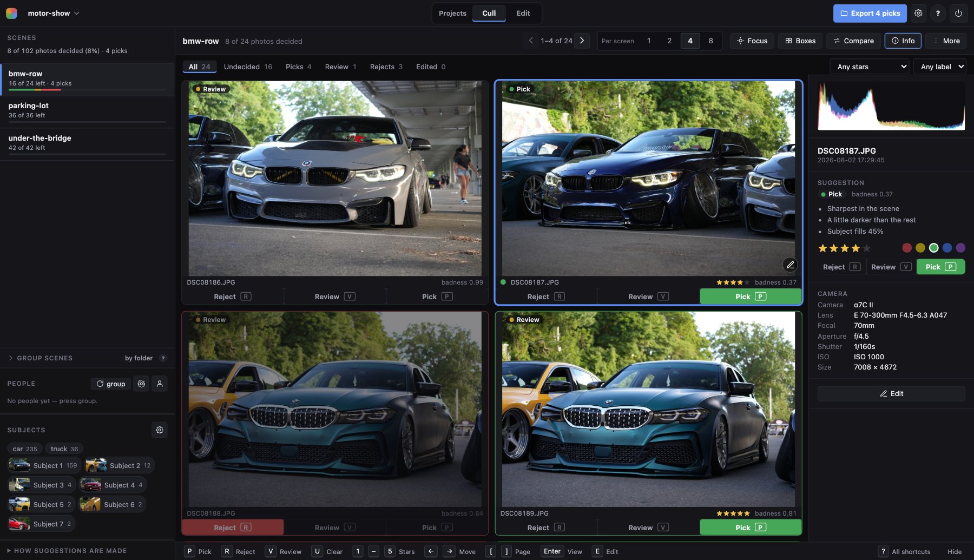
Task: Show Picks 4 filter tab
Action: pyautogui.click(x=298, y=67)
